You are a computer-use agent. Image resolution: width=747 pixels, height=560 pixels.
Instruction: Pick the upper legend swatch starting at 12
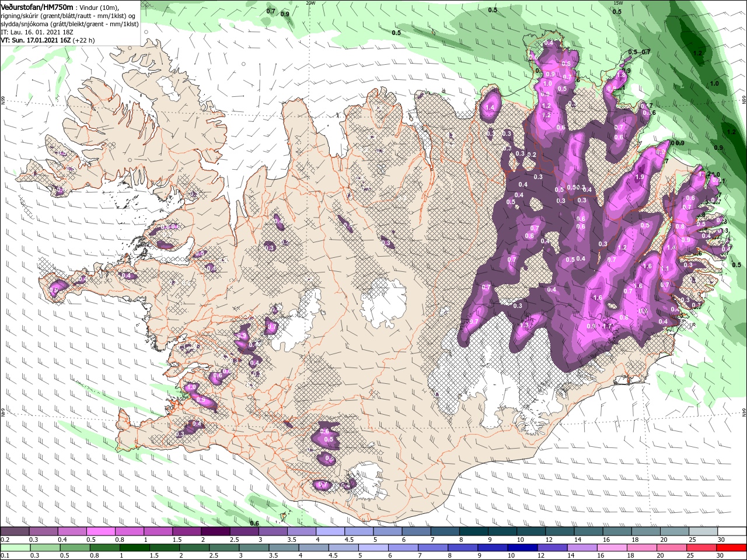[560, 531]
